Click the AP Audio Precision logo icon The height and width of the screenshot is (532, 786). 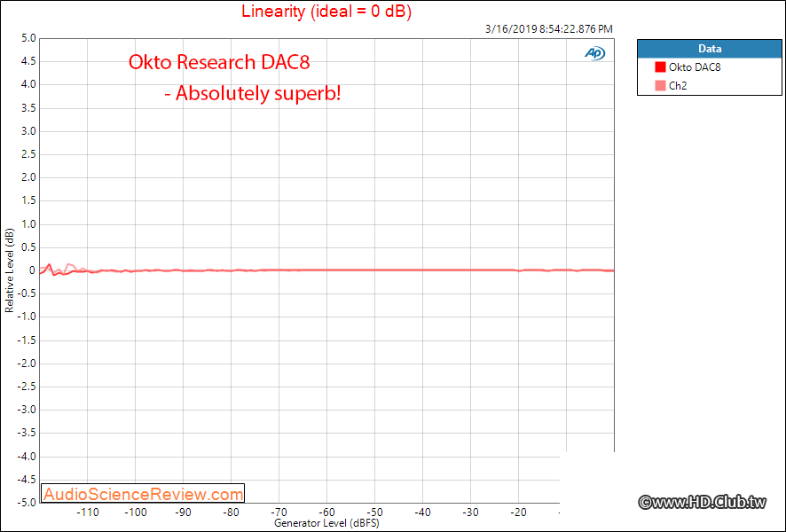(x=595, y=53)
